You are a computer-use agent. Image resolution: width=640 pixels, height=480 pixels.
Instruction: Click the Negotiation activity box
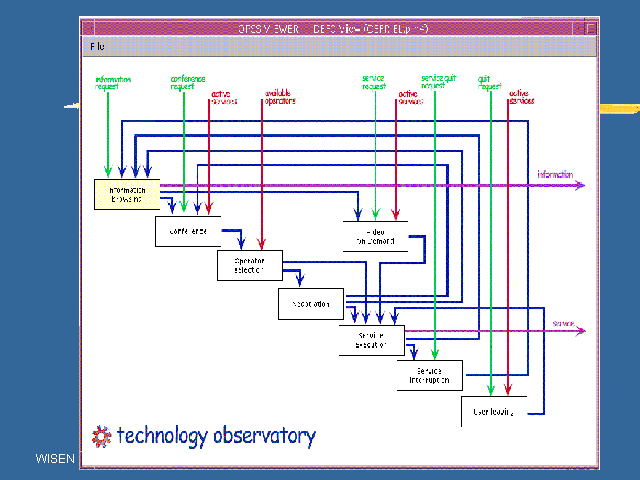[310, 303]
